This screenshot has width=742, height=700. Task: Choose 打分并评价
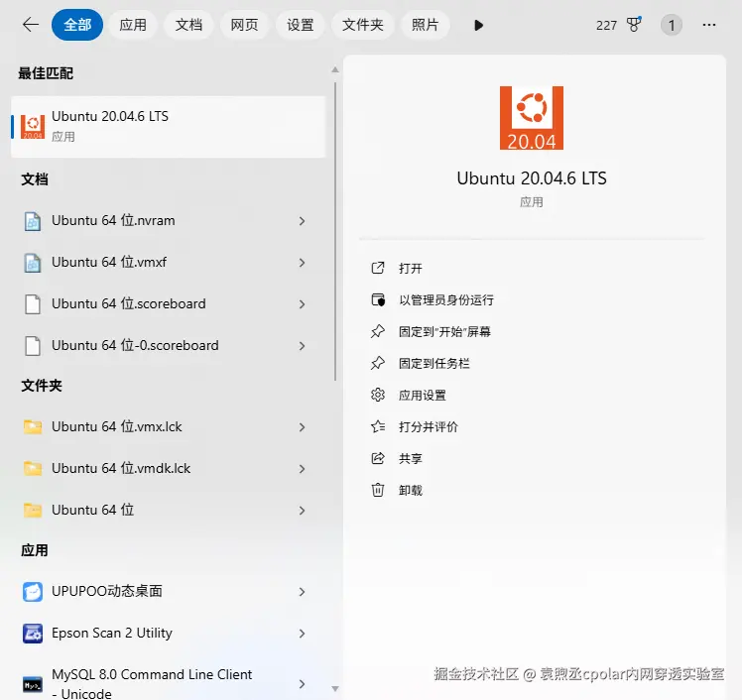click(x=429, y=426)
